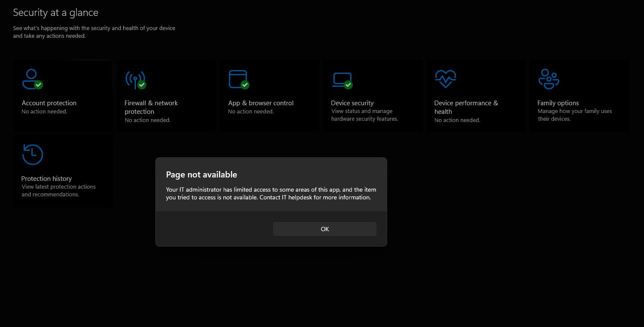This screenshot has height=327, width=644.
Task: Click the Protection history clock icon
Action: 32,154
